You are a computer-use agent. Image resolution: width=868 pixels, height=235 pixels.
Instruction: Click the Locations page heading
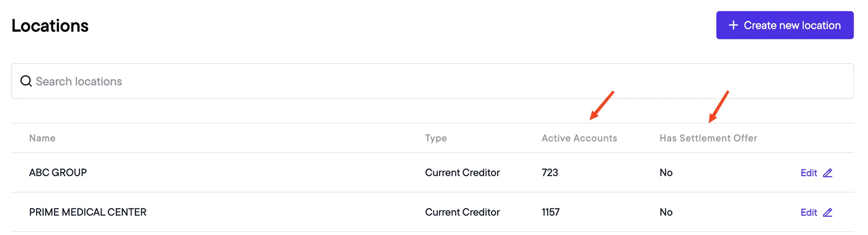(x=50, y=26)
